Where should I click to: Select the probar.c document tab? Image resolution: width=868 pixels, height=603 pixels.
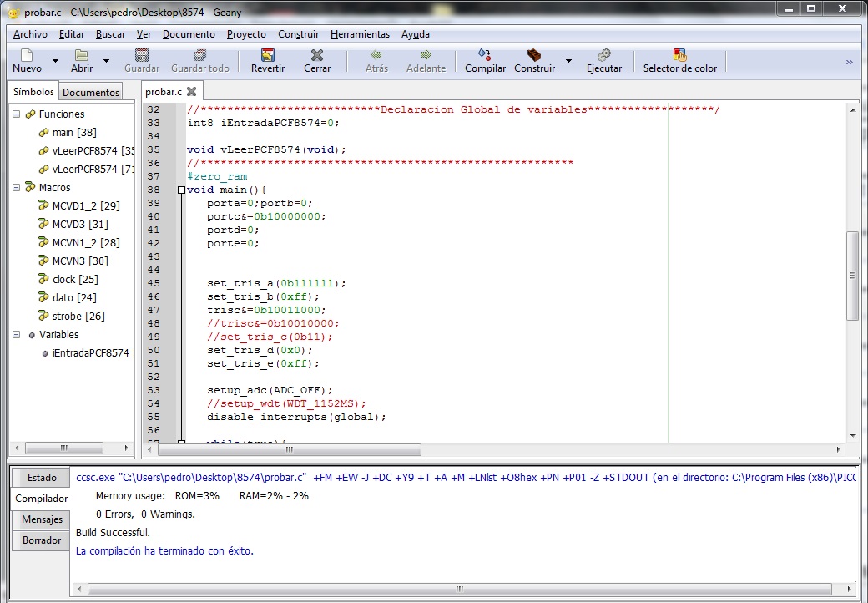pos(164,91)
